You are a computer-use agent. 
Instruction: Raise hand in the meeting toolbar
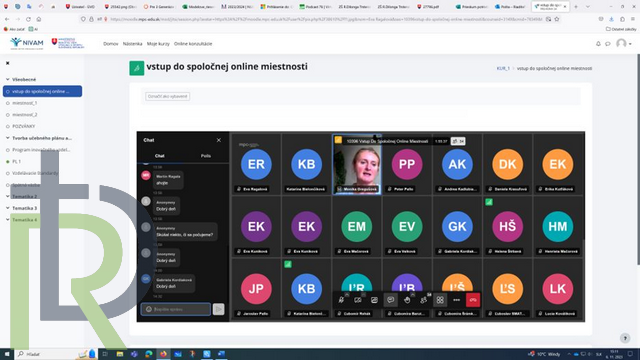pyautogui.click(x=407, y=300)
